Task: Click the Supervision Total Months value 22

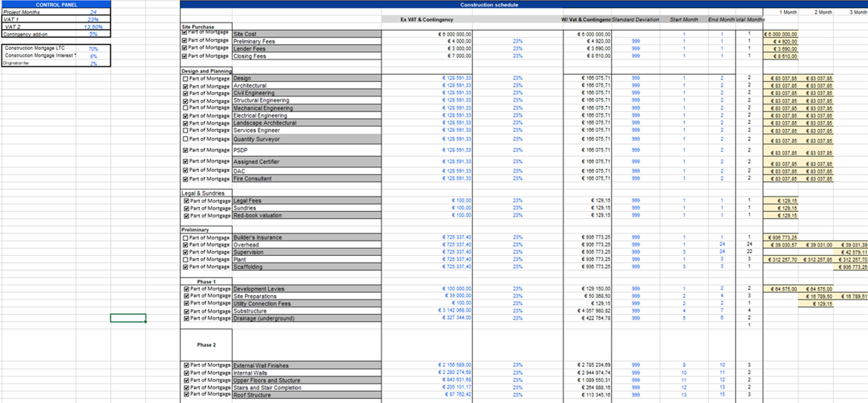Action: [749, 252]
